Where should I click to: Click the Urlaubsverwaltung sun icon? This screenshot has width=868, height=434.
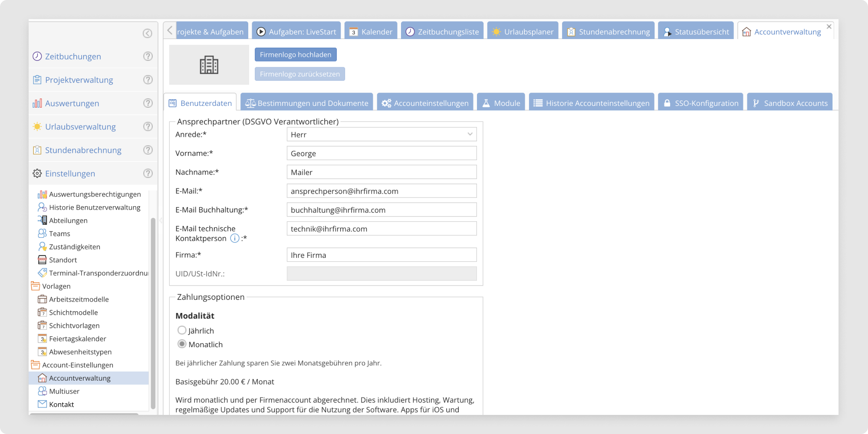pyautogui.click(x=37, y=127)
